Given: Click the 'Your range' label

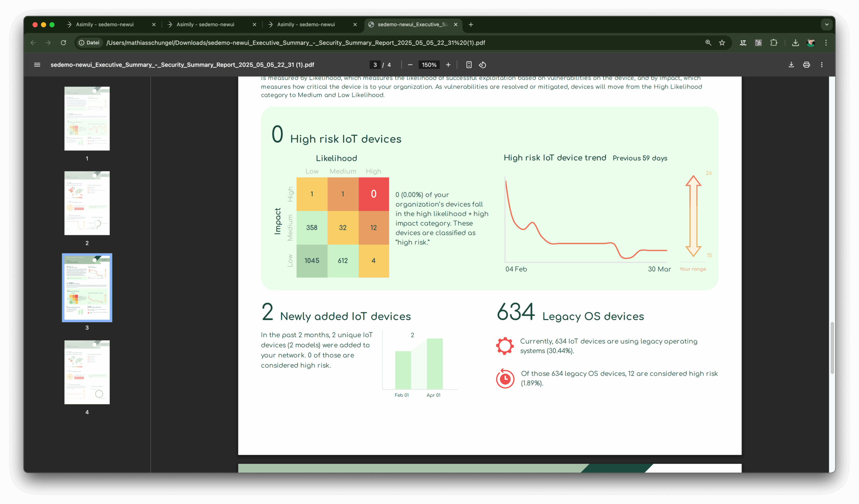Looking at the screenshot, I should point(693,269).
